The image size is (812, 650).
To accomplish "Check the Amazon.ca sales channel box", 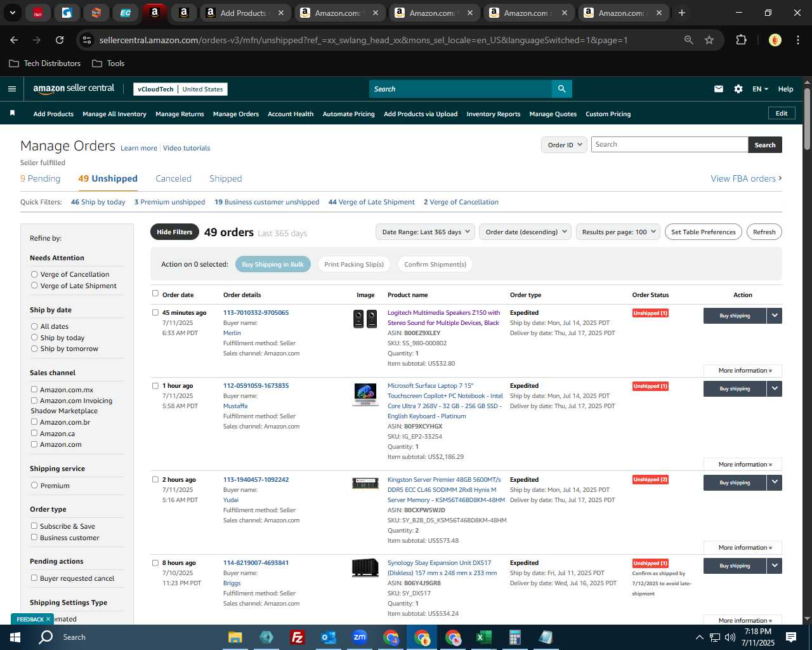I will 34,433.
